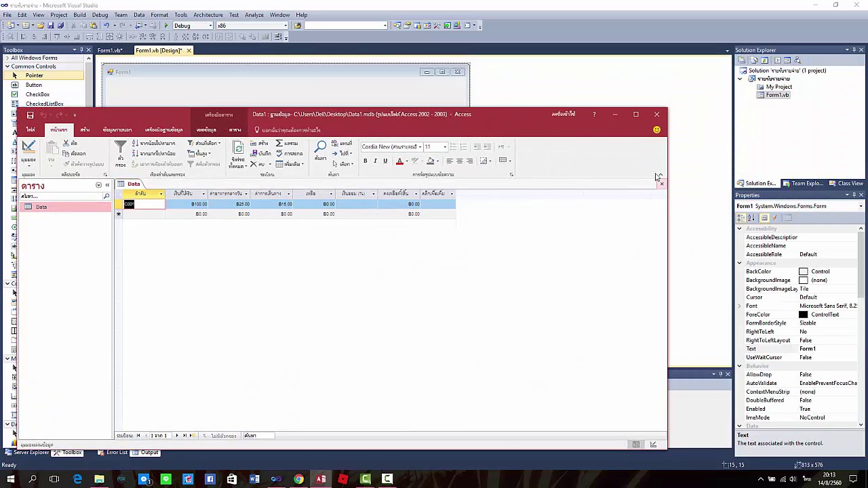Toggle Underline formatting in Access ribbon
Viewport: 868px width, 488px height.
point(385,161)
